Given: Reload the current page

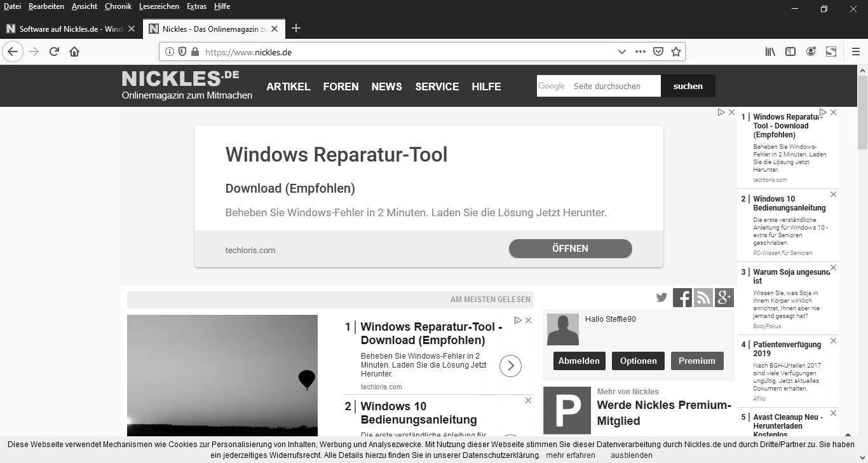Looking at the screenshot, I should [x=54, y=52].
